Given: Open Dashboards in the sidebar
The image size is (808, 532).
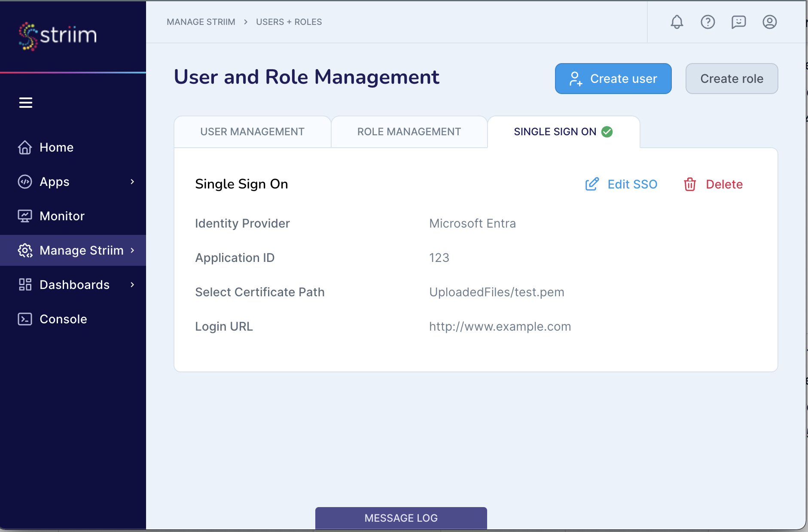Looking at the screenshot, I should pyautogui.click(x=73, y=285).
